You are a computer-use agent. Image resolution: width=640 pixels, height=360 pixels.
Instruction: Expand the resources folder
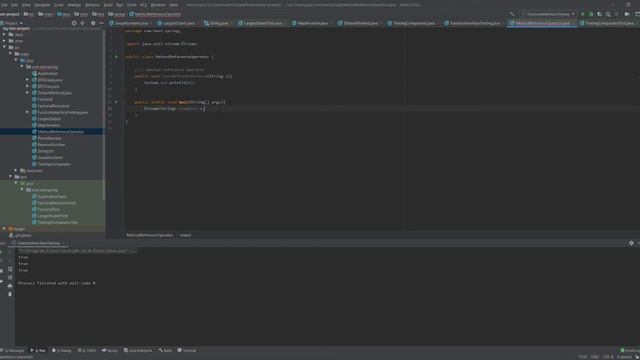click(x=16, y=171)
